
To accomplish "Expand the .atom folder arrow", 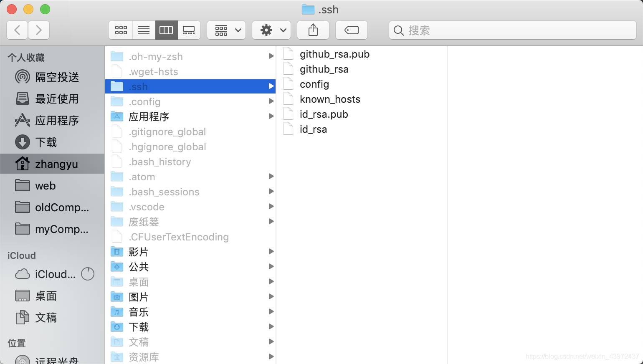I will [x=271, y=177].
